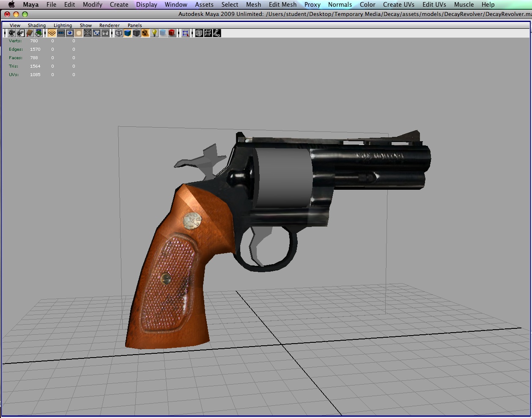Viewport: 532px width, 418px height.
Task: Open the File menu
Action: click(52, 5)
